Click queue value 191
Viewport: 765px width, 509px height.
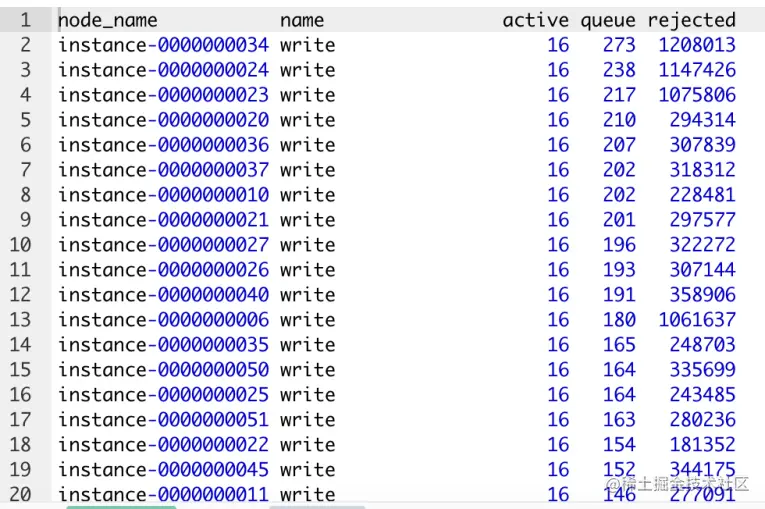click(619, 295)
